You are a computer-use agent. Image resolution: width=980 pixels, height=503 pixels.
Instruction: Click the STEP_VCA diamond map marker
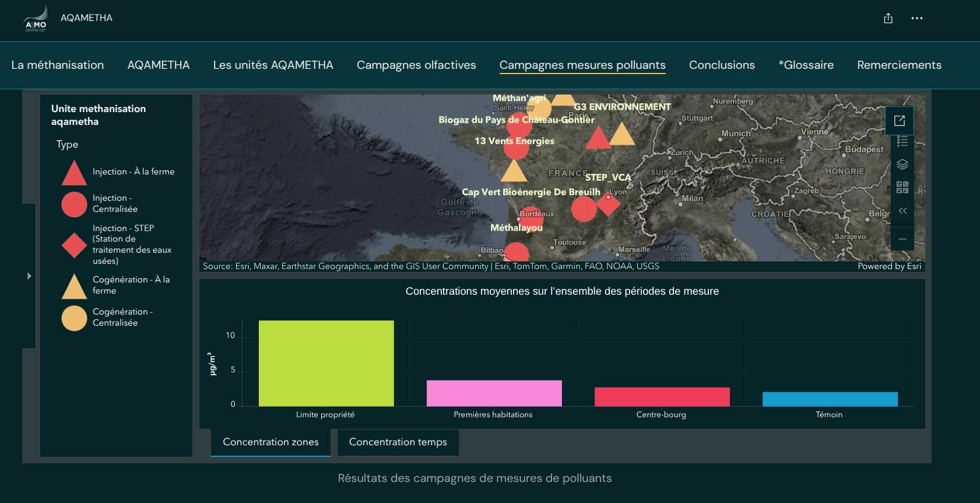[608, 204]
